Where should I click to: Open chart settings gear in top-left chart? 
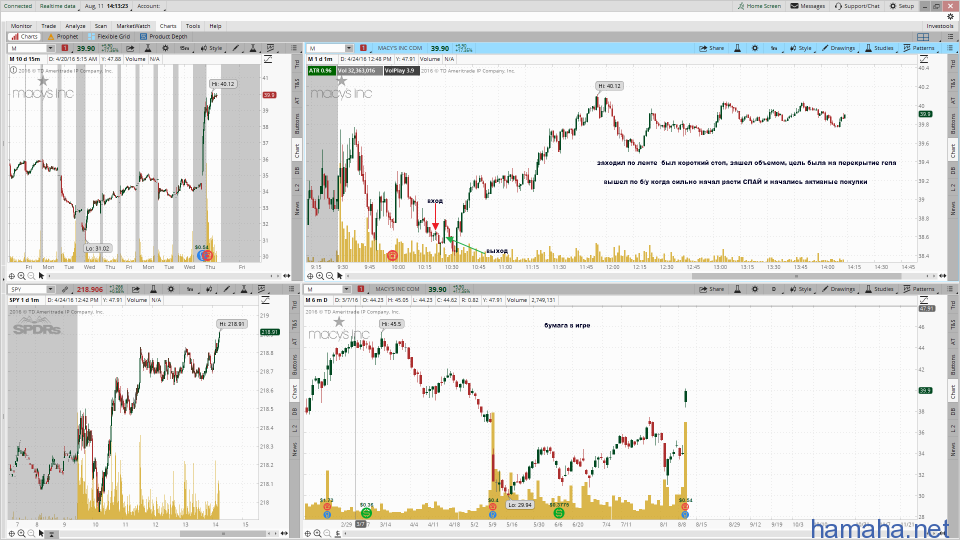pos(165,48)
